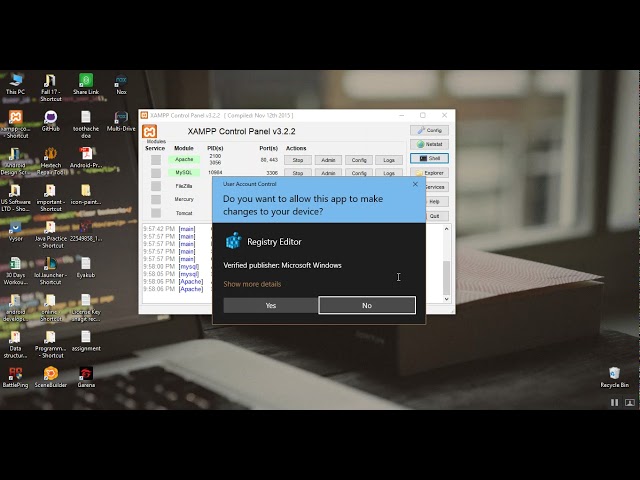Screen dimensions: 640x480
Task: Open 30 Days Workout spreadsheet icon
Action: tap(16, 270)
